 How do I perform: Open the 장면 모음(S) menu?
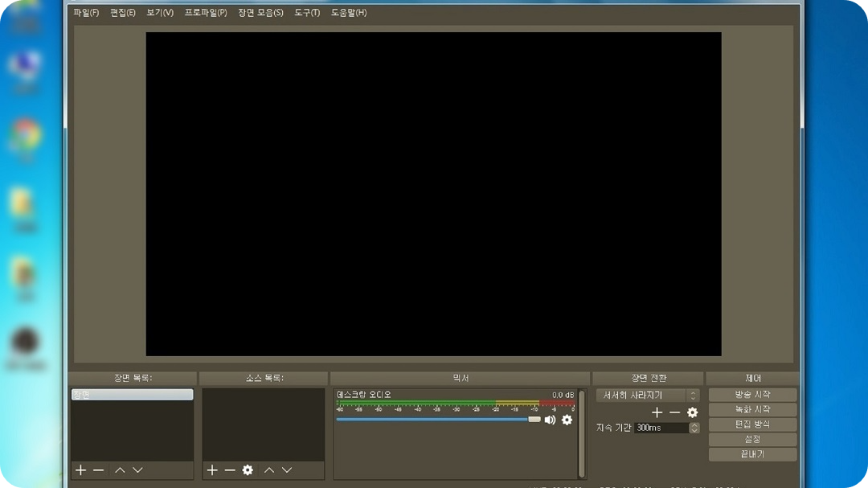click(x=260, y=13)
